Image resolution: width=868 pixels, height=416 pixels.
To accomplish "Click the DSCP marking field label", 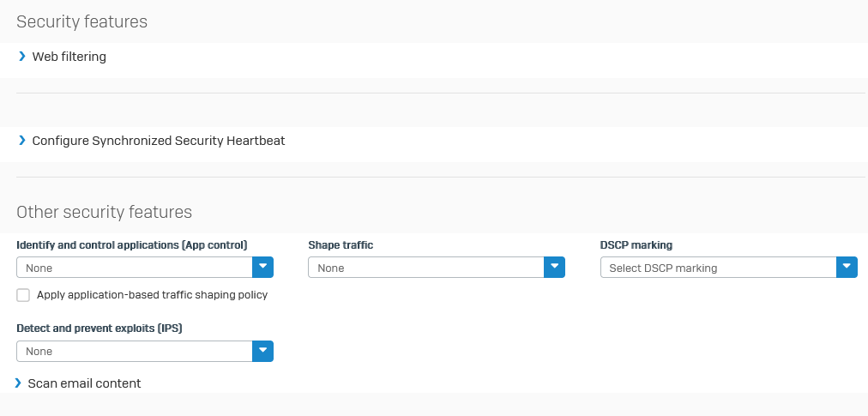I will point(636,244).
